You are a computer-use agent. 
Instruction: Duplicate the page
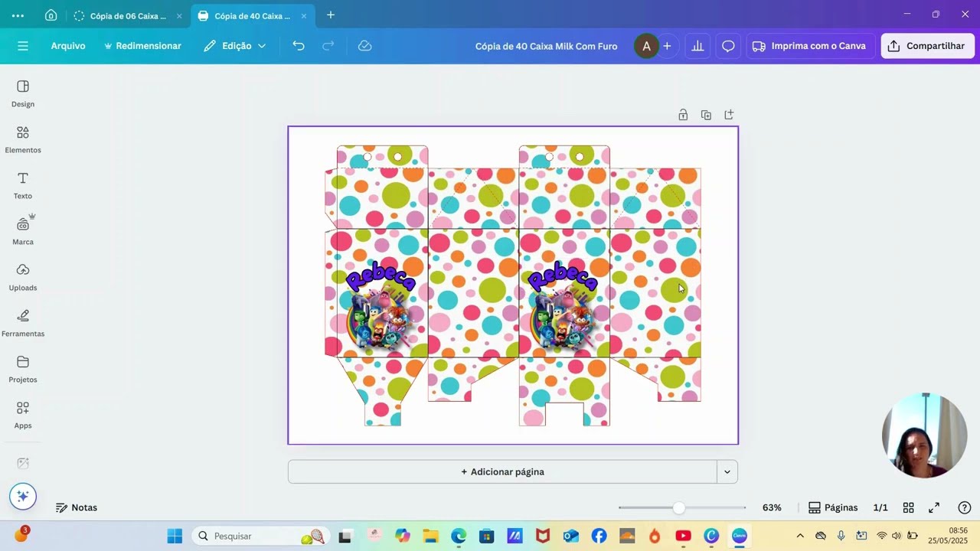[706, 115]
